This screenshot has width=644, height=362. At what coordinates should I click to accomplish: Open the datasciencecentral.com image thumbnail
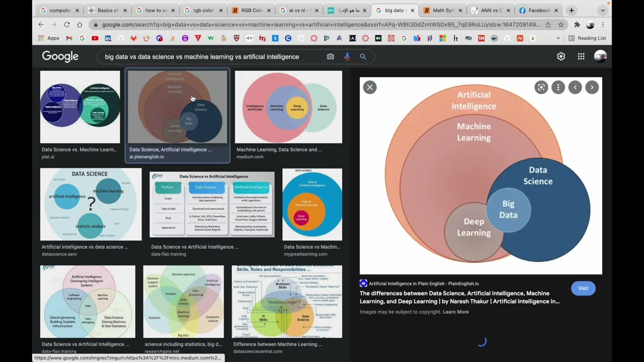coord(287,302)
